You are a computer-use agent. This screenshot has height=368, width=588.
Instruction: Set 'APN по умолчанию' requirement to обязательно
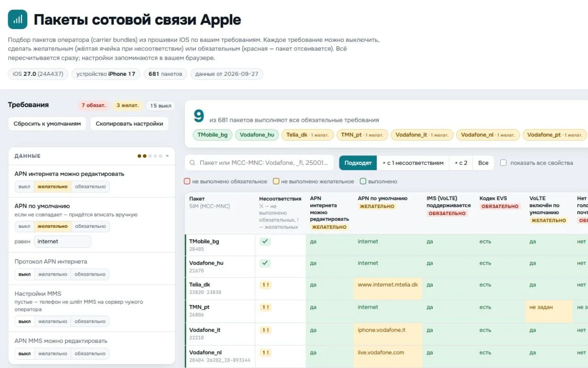point(90,226)
